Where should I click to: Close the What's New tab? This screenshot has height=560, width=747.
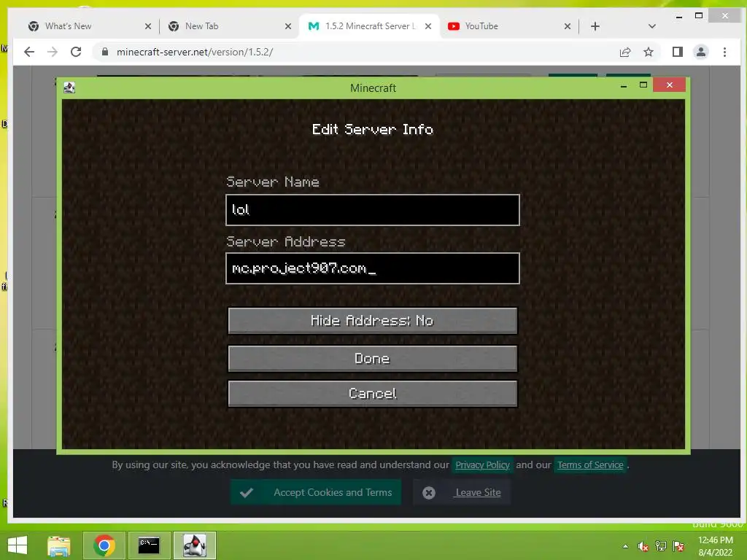pos(147,26)
